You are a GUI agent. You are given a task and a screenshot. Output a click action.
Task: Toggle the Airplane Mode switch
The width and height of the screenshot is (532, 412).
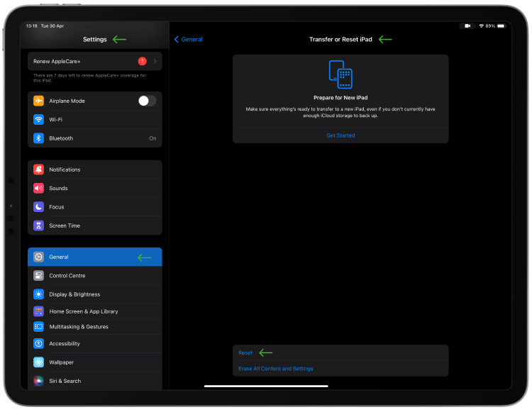(x=148, y=101)
